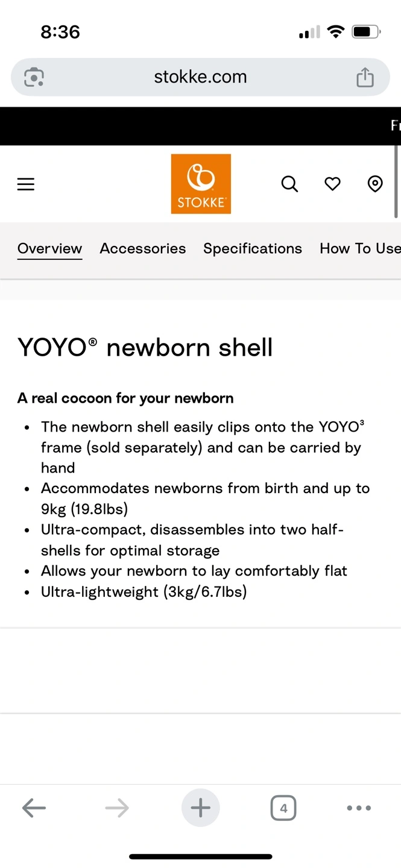Image resolution: width=401 pixels, height=868 pixels.
Task: Go back with the browser back arrow
Action: [34, 808]
